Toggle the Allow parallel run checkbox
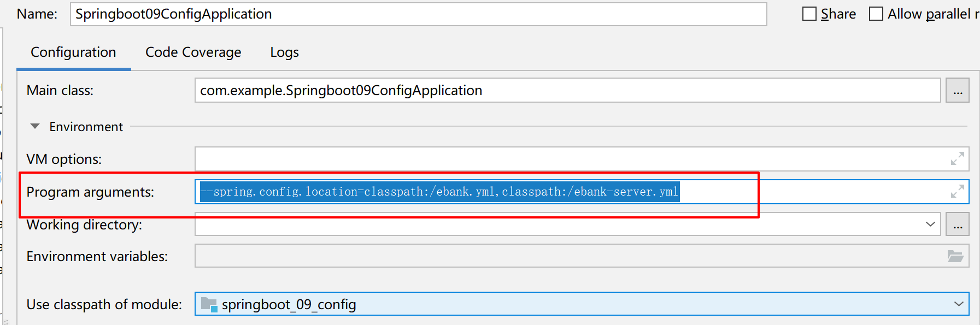980x325 pixels. click(876, 14)
